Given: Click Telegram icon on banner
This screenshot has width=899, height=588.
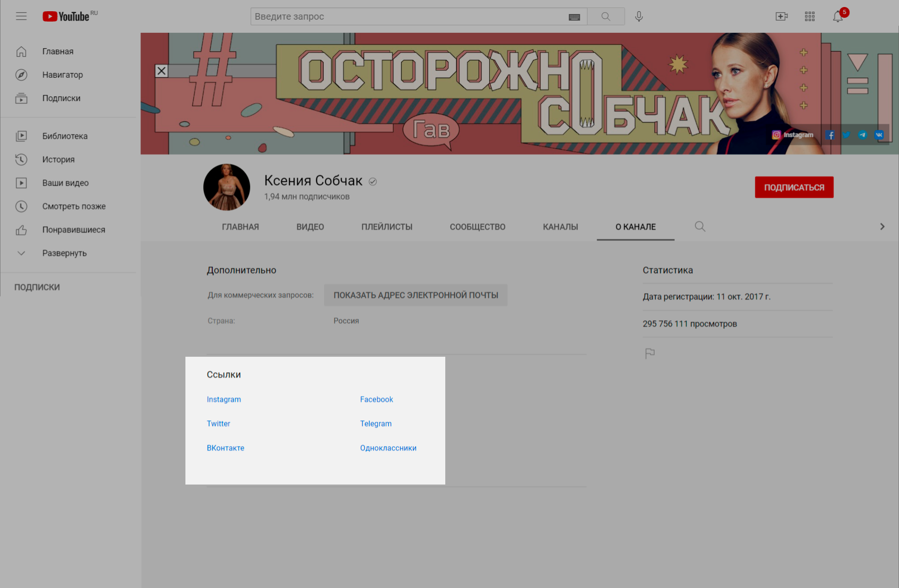Looking at the screenshot, I should coord(862,135).
